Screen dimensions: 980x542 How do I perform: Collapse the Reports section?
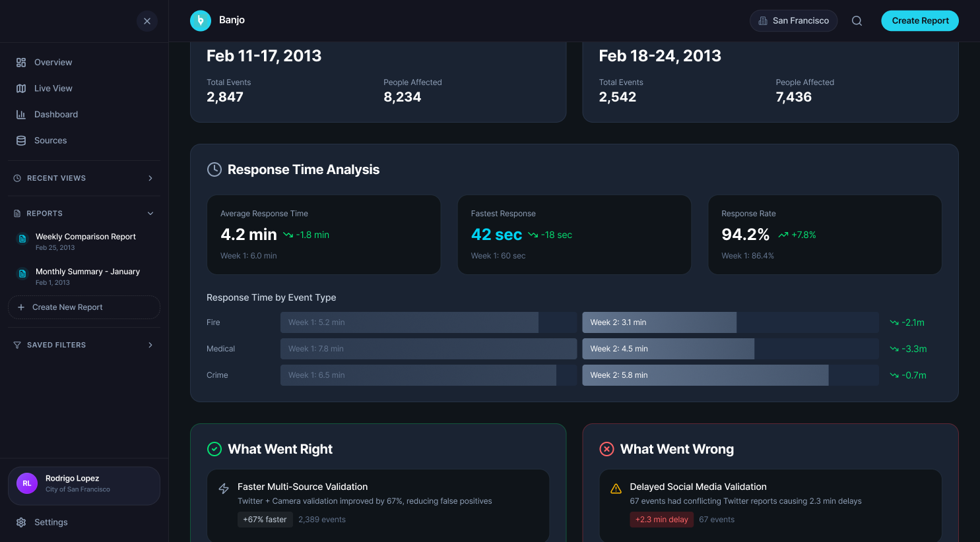pos(150,214)
